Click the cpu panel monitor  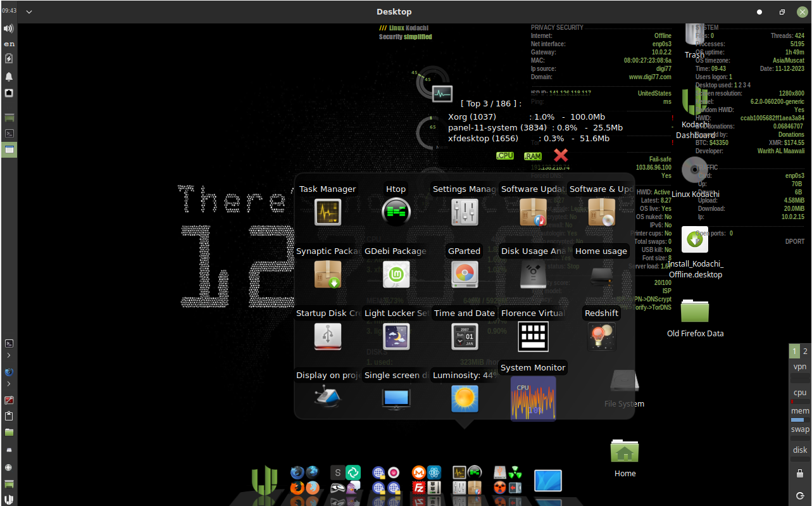[800, 396]
